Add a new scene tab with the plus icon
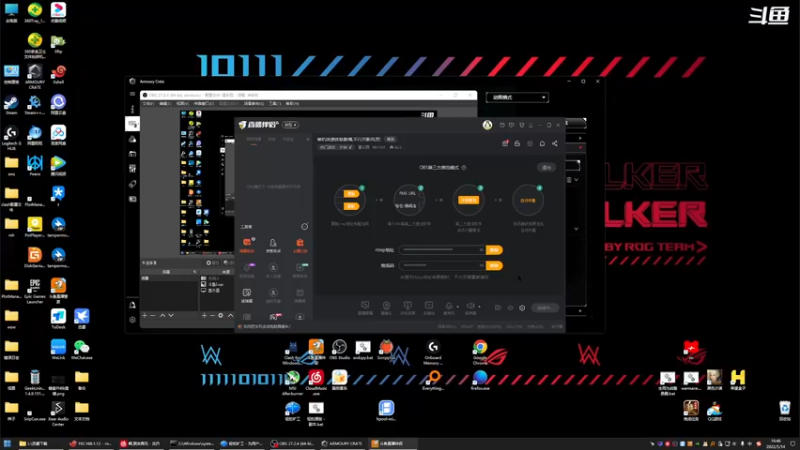 point(308,139)
